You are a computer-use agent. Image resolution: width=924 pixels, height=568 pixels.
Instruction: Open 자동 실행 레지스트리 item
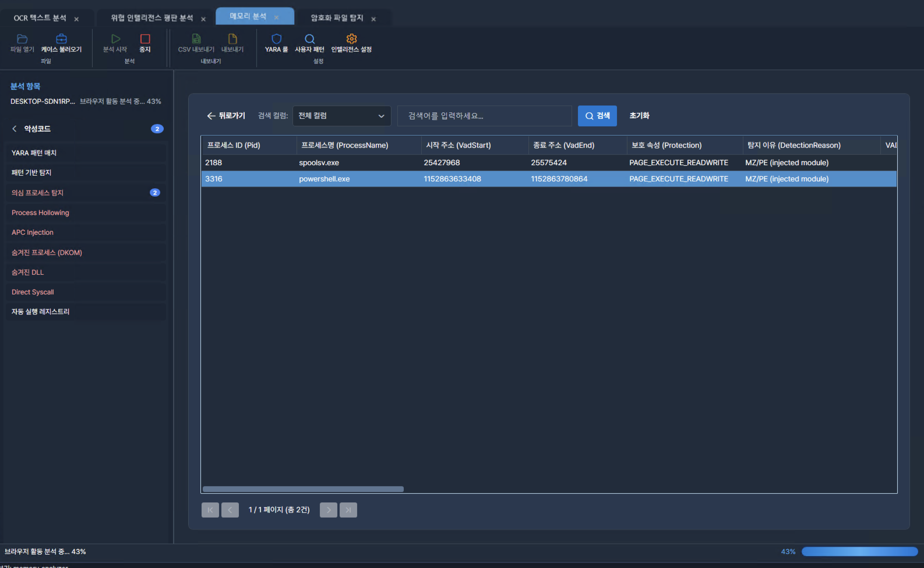86,311
